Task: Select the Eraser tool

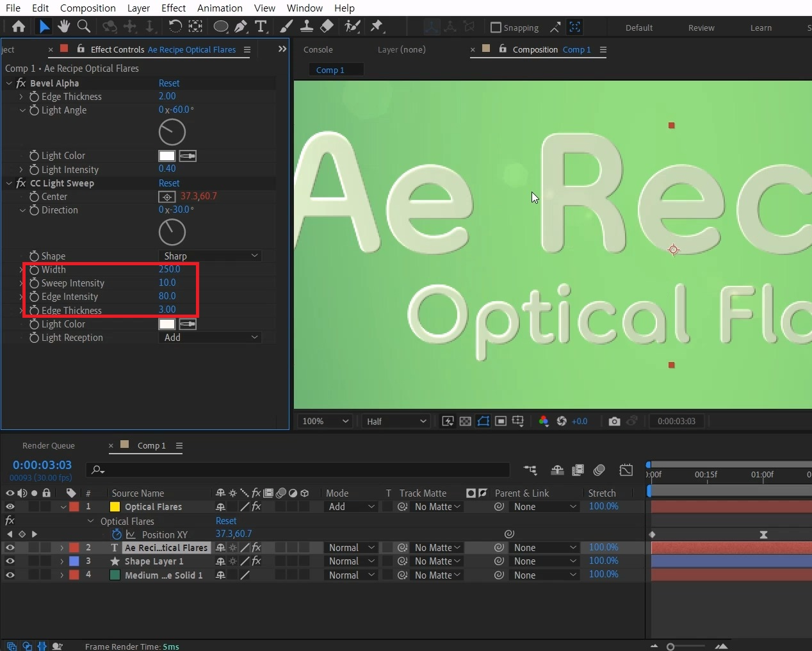Action: [327, 26]
